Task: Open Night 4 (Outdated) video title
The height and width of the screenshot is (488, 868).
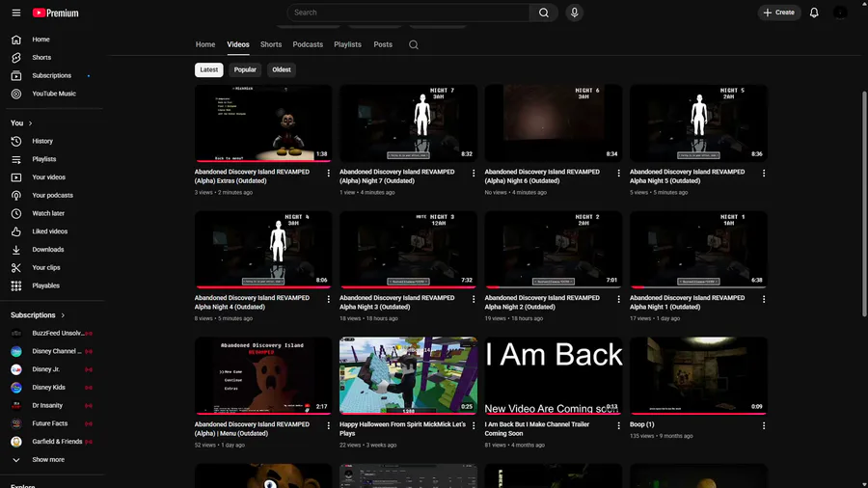Action: point(252,303)
